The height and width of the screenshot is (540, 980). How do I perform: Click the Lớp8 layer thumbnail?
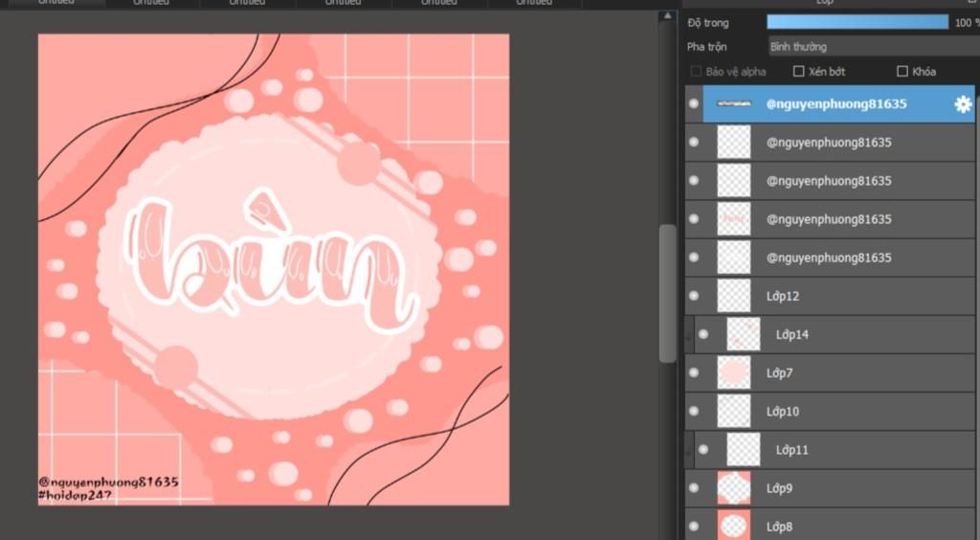(734, 525)
